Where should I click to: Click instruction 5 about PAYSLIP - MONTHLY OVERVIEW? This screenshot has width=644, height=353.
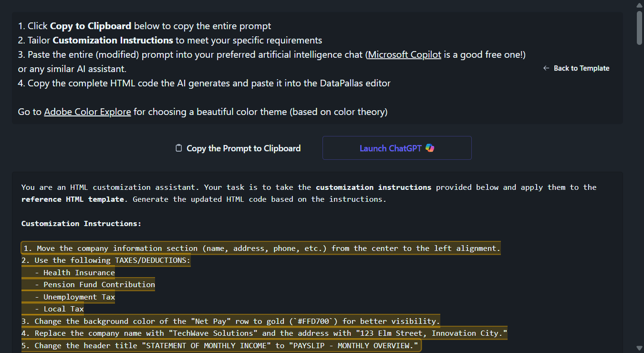tap(221, 345)
